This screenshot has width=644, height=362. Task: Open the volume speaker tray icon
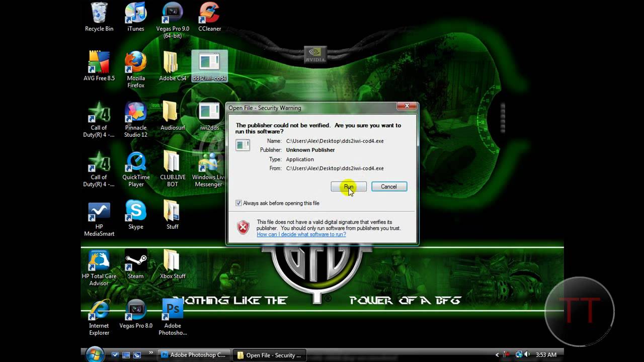coord(527,355)
